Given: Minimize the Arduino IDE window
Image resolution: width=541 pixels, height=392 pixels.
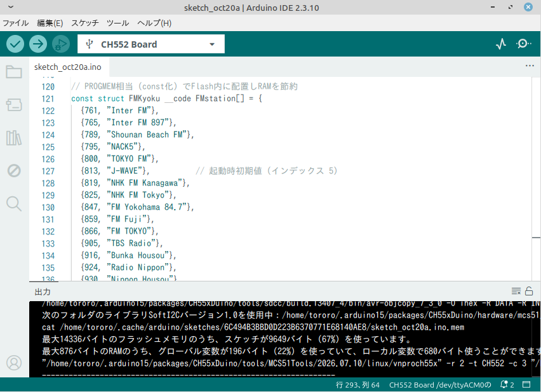Looking at the screenshot, I should tap(493, 7).
